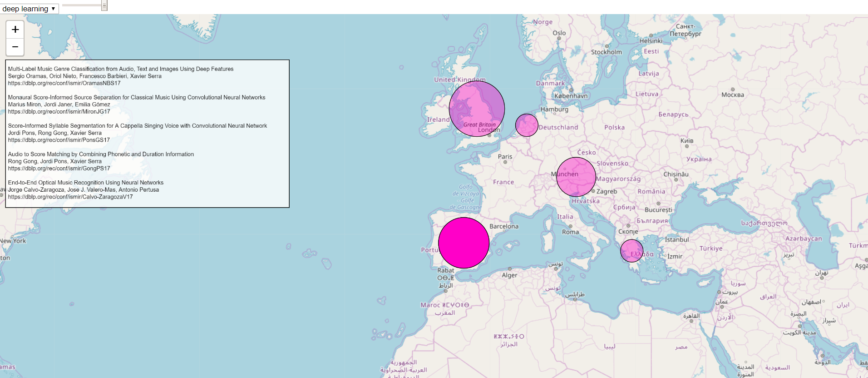Open the MironJG17 dblp link
868x378 pixels.
coord(59,111)
